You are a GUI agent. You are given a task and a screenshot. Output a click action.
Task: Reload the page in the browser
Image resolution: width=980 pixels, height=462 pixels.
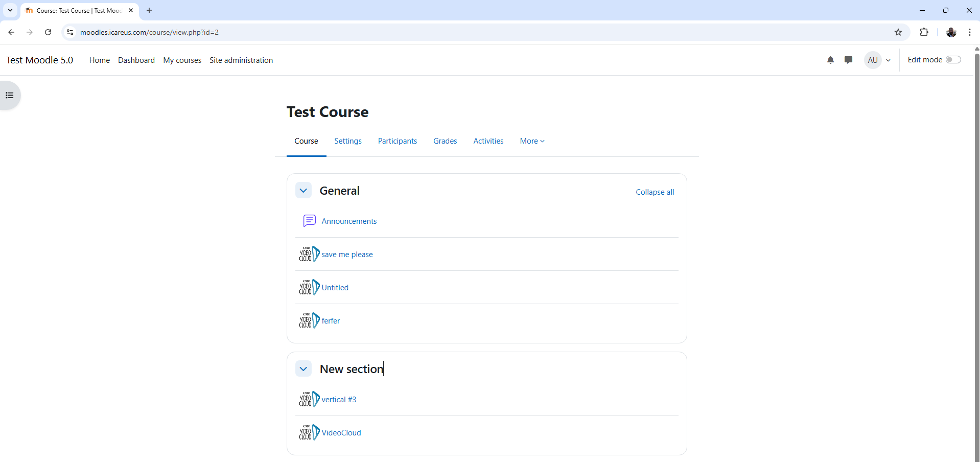[x=48, y=32]
